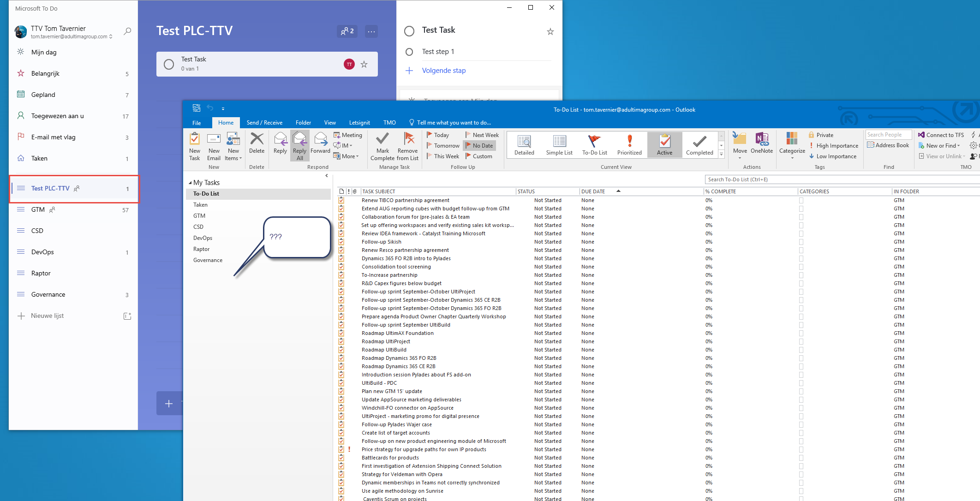Click Mark Complete in Manage Task group

tap(382, 147)
